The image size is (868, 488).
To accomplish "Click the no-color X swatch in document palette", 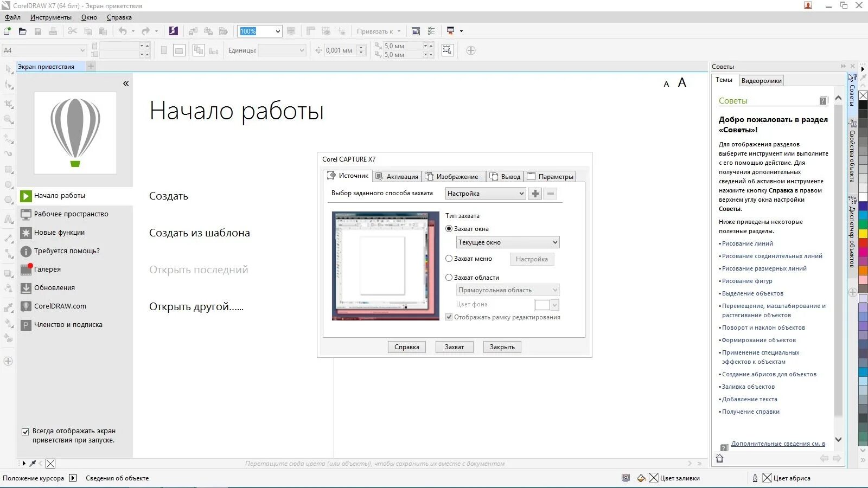I will tap(50, 464).
